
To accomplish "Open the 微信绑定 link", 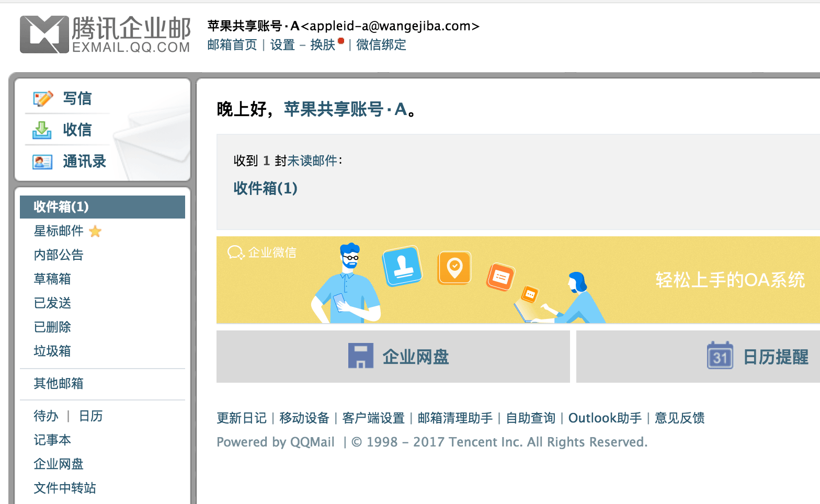I will click(381, 45).
